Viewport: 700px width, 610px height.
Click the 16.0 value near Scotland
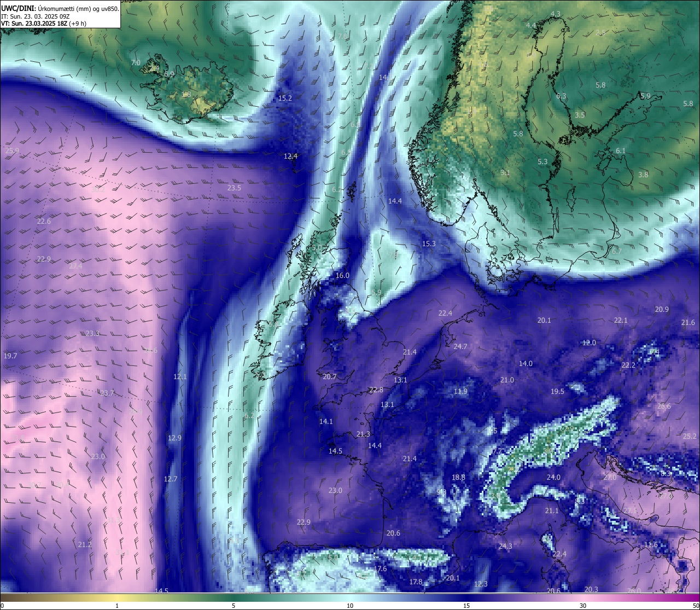click(x=342, y=275)
